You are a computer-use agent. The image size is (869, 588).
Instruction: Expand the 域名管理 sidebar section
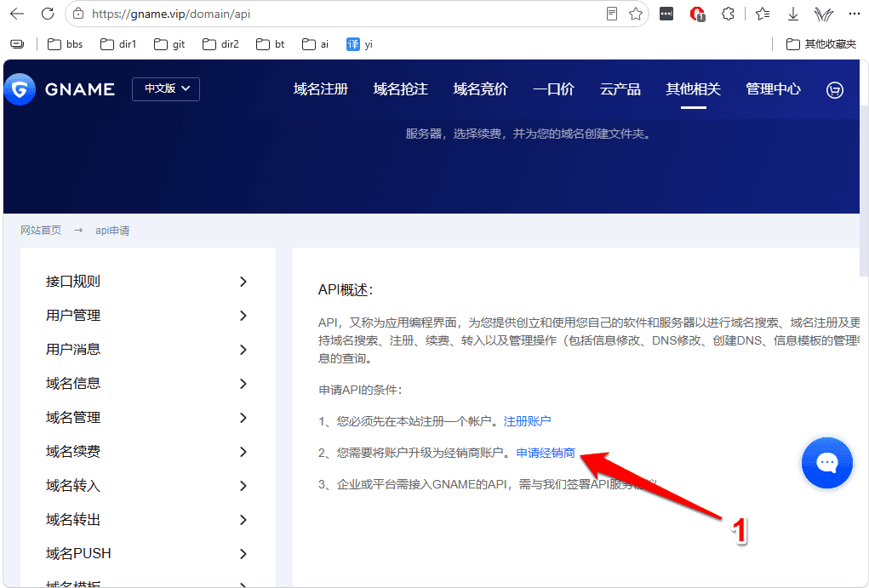pyautogui.click(x=147, y=417)
